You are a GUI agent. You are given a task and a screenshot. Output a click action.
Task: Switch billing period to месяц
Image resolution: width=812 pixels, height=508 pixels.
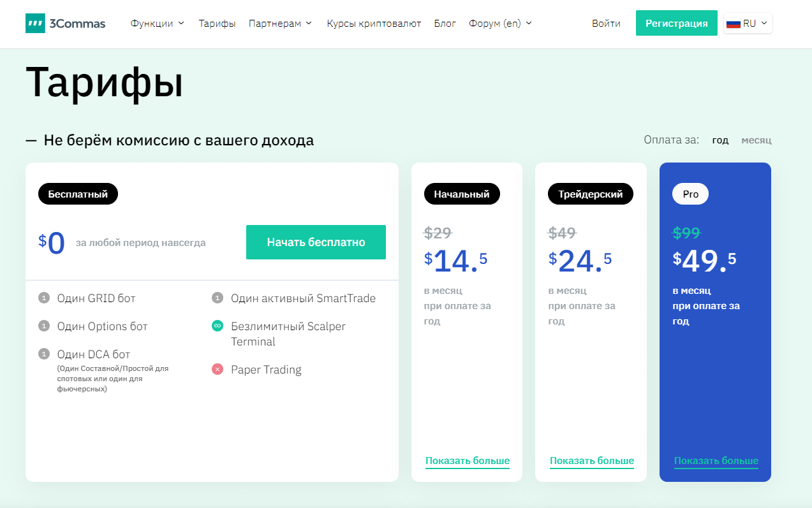756,140
